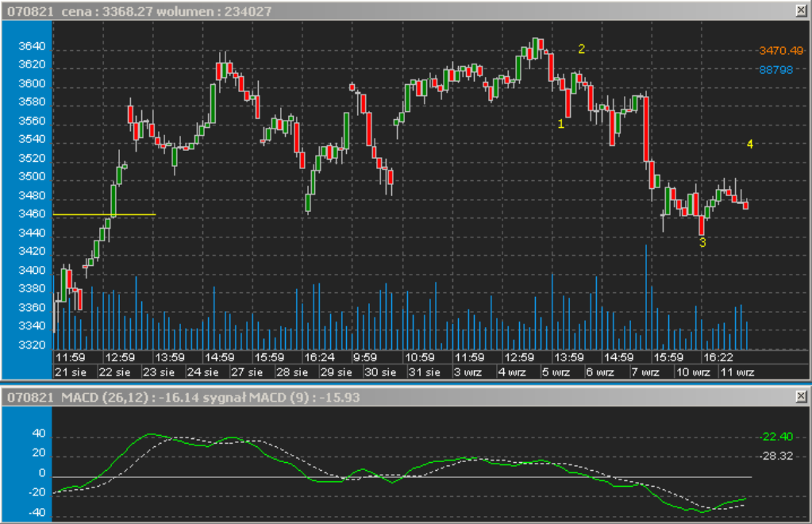Viewport: 812px width, 524px height.
Task: Select the 11 wrz date label
Action: coord(737,372)
